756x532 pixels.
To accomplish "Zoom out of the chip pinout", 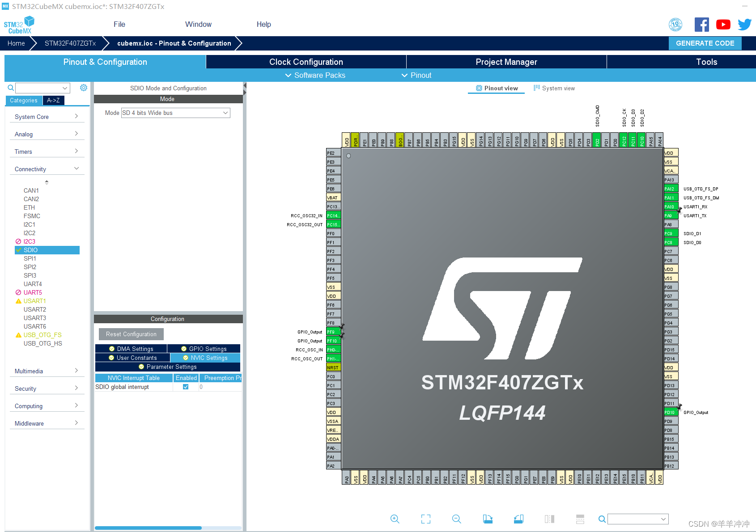I will click(457, 519).
